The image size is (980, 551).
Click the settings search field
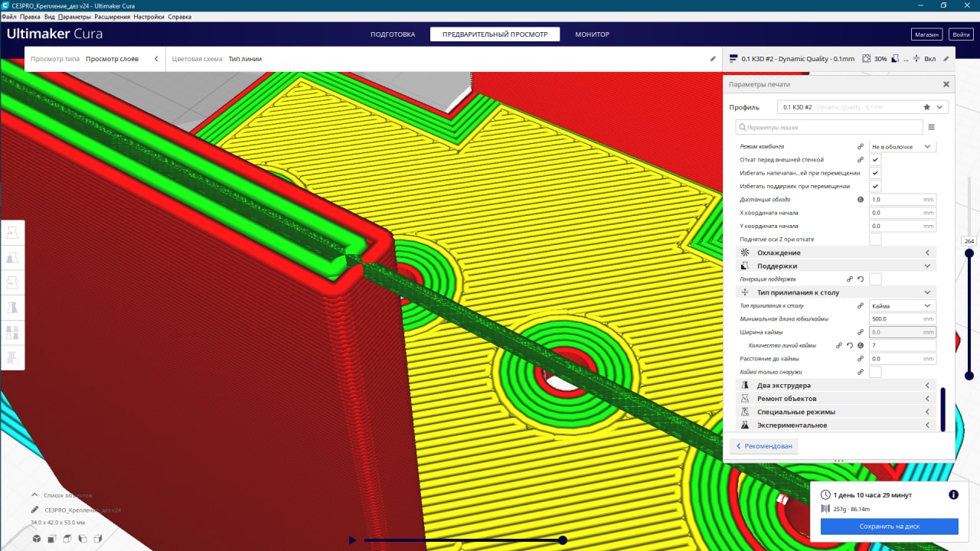[x=829, y=127]
